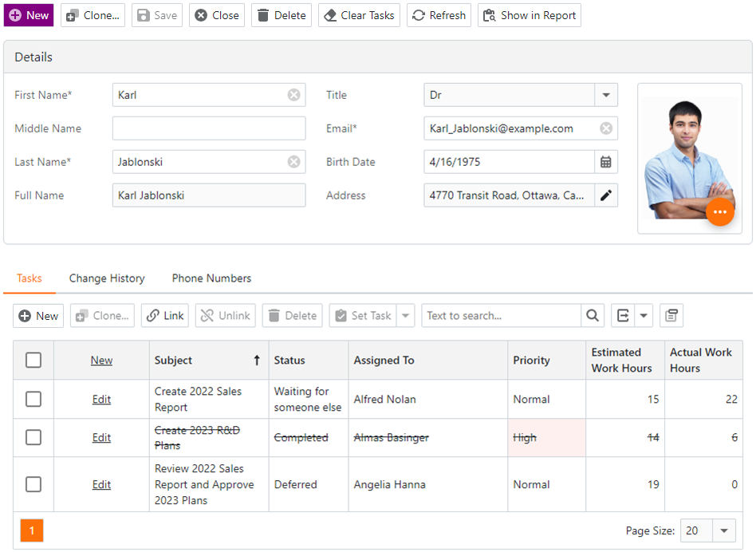Click the Clone... button in top toolbar
This screenshot has height=552, width=756.
tap(93, 15)
